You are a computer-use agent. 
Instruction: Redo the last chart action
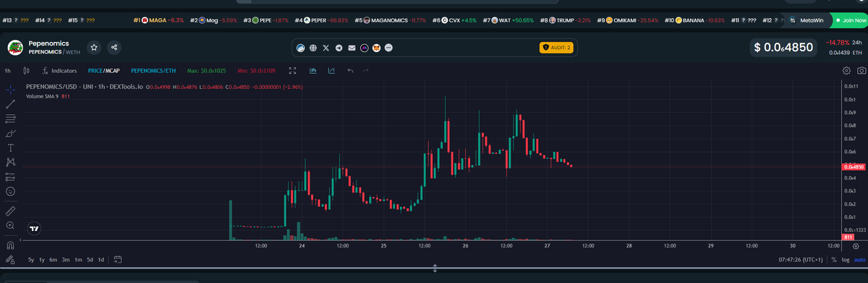(365, 70)
